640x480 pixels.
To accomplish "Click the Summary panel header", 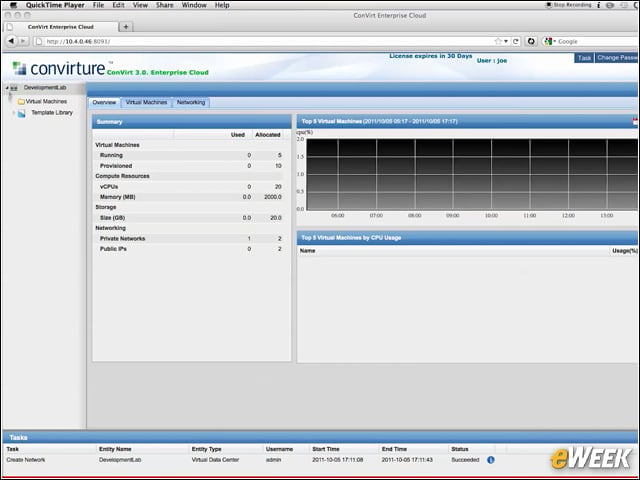I will pos(191,122).
